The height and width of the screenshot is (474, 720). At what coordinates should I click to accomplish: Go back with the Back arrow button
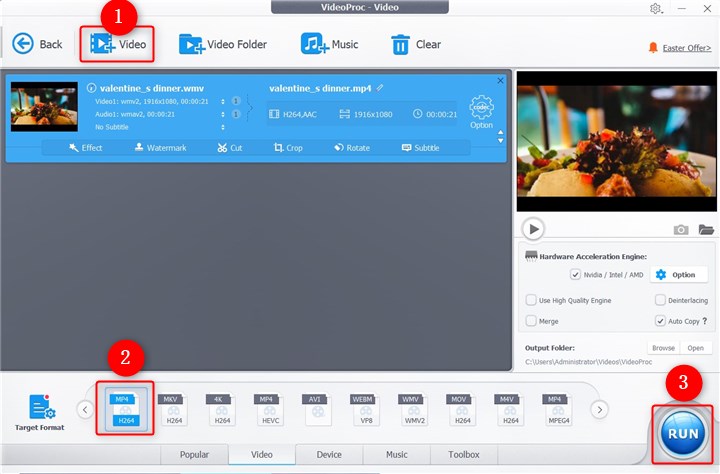point(37,44)
